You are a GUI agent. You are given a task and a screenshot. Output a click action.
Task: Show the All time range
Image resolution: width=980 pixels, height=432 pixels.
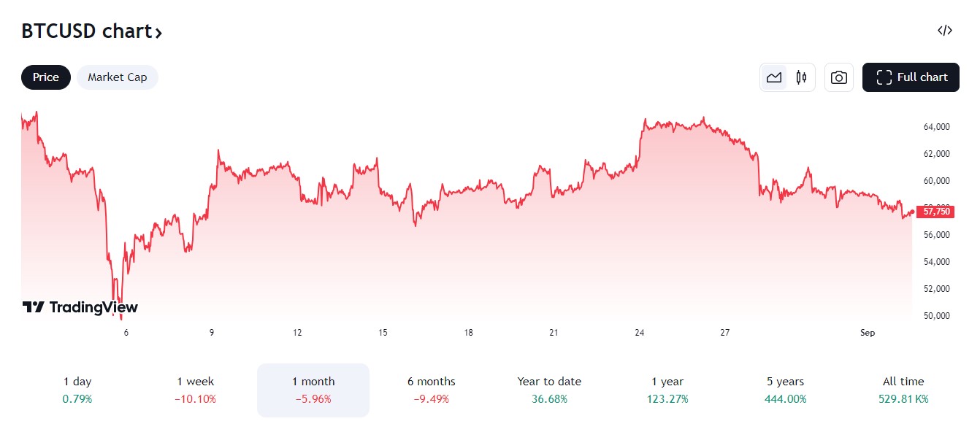(x=903, y=390)
